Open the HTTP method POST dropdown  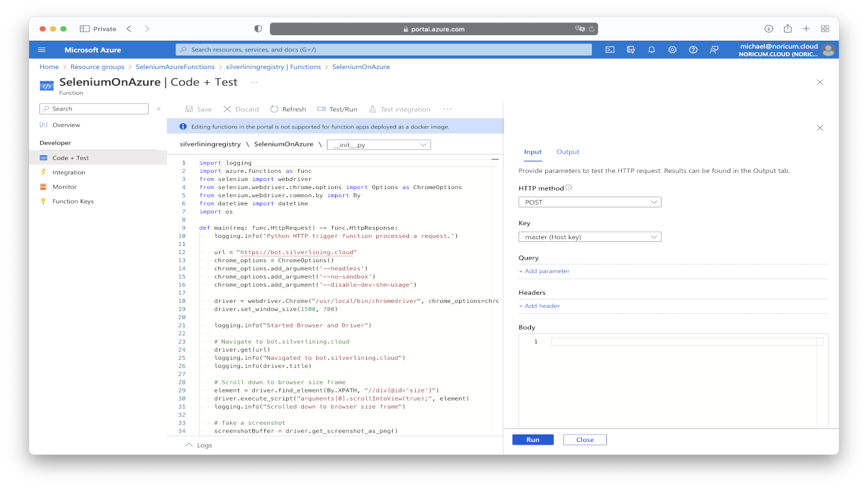click(590, 202)
